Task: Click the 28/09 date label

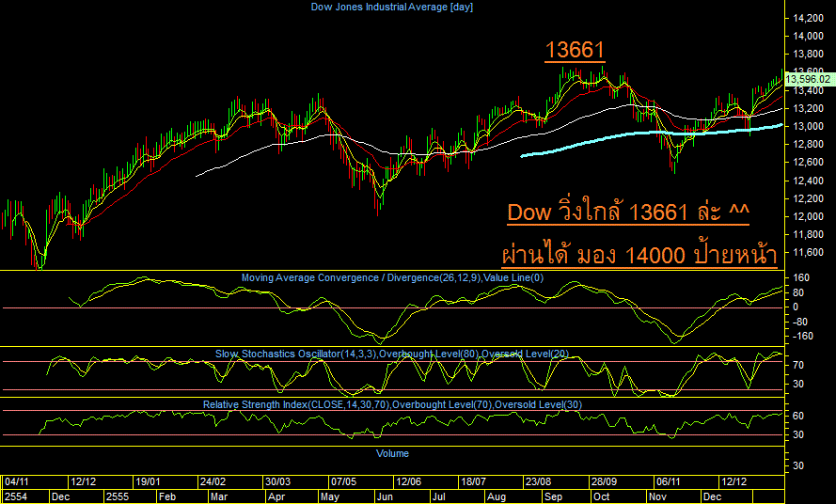Action: tap(604, 481)
